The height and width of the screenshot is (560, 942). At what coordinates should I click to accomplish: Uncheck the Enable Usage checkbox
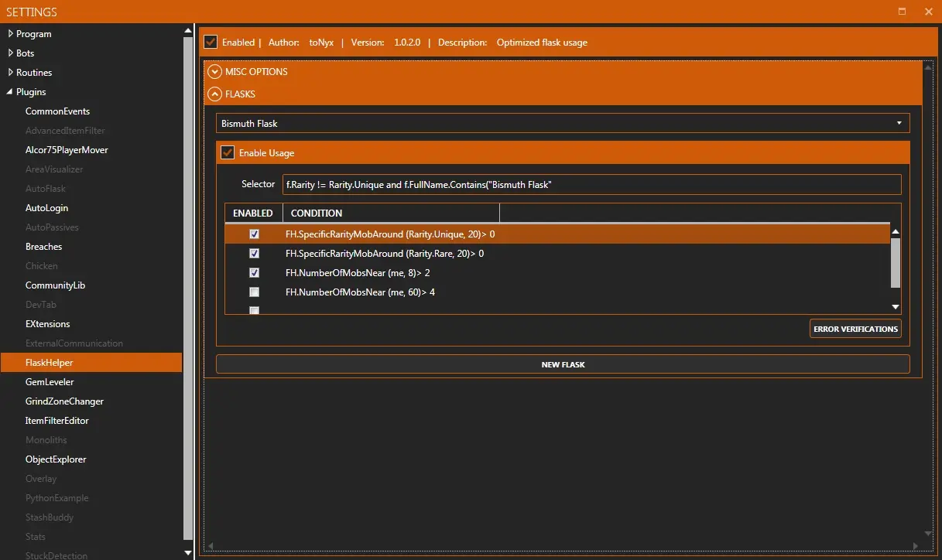click(228, 153)
